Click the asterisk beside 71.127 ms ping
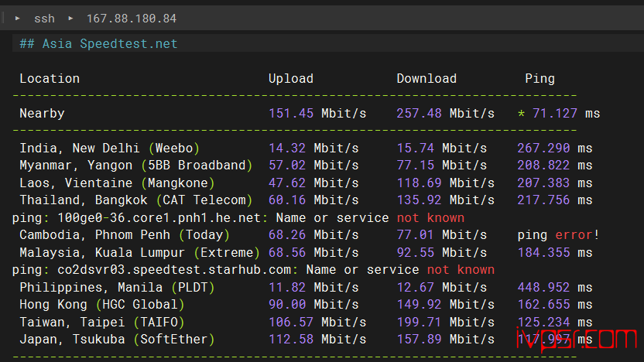The image size is (644, 362). click(521, 114)
